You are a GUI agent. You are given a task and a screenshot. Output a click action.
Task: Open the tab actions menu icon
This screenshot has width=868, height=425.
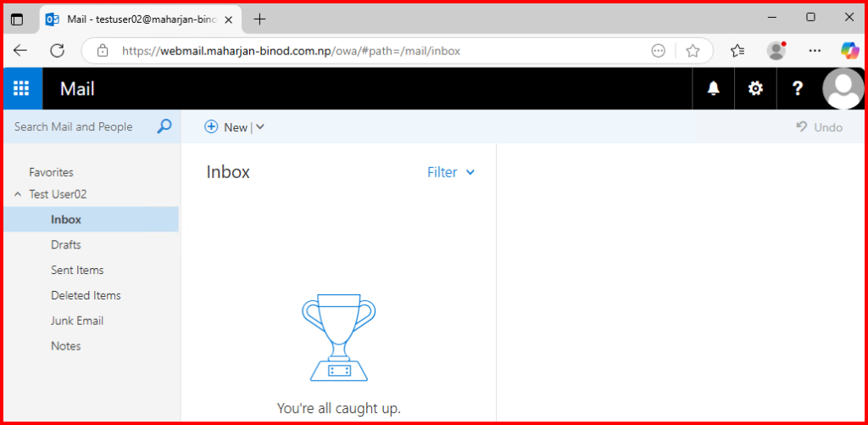point(17,19)
